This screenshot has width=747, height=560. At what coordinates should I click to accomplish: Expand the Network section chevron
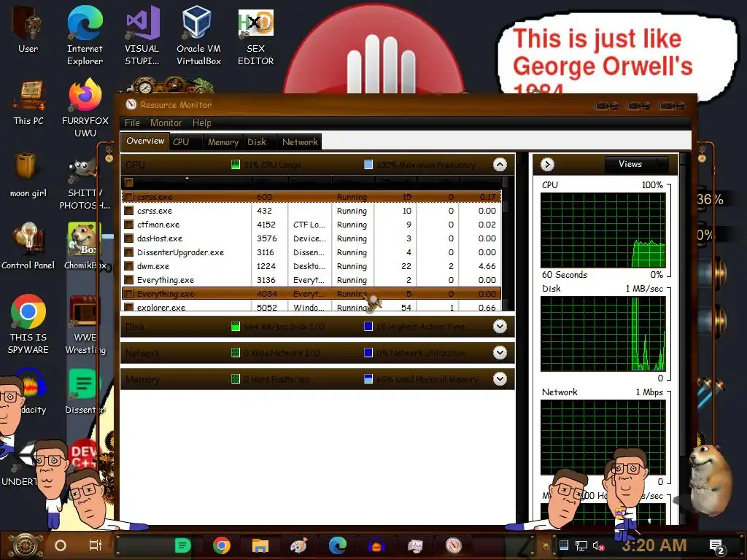[500, 353]
